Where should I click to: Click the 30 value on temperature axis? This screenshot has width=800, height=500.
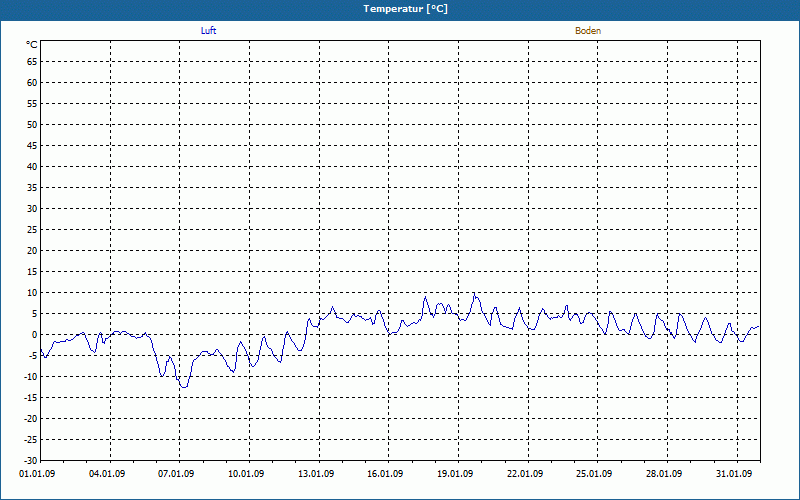tap(32, 209)
